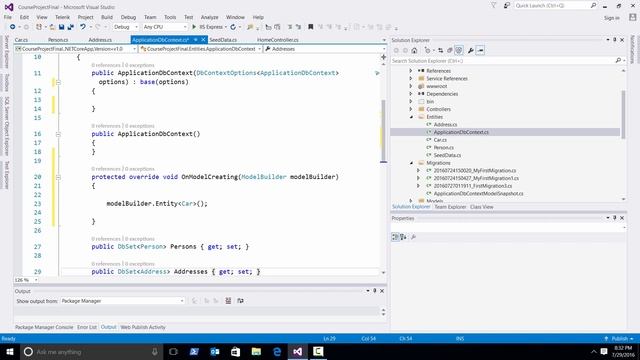Open the Debug configuration dropdown
This screenshot has width=640, height=360.
[126, 27]
